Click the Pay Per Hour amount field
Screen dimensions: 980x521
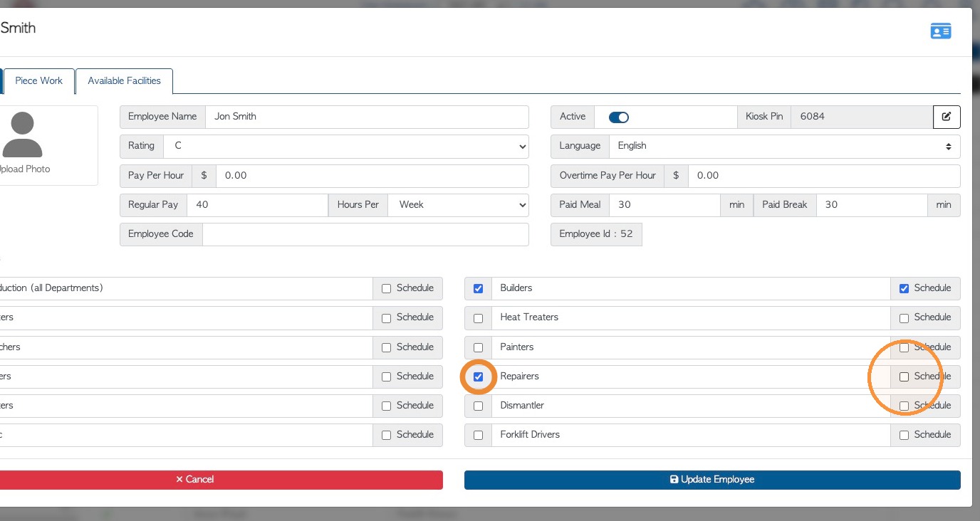pyautogui.click(x=372, y=176)
